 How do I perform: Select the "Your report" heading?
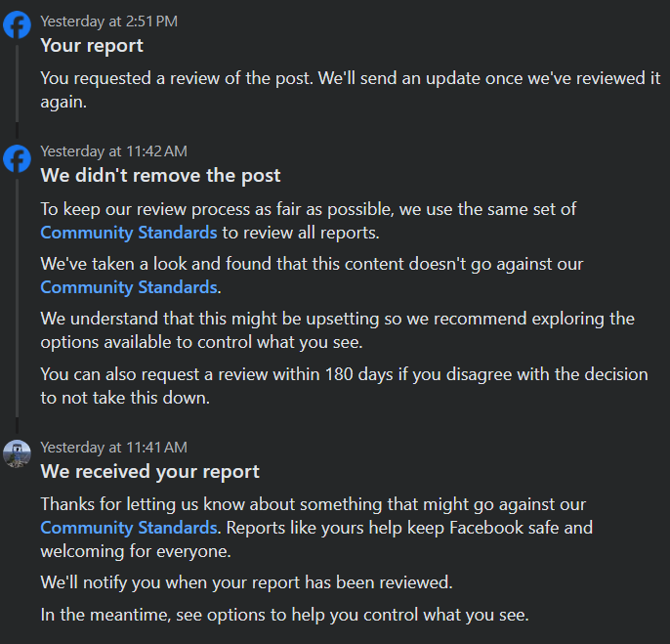[92, 46]
